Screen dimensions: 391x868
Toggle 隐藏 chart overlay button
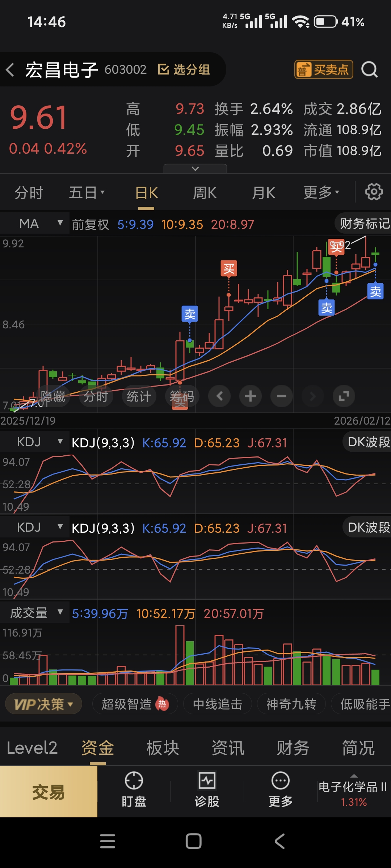coord(53,396)
